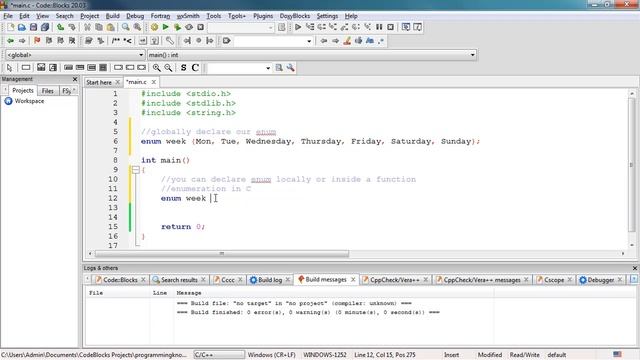Image resolution: width=640 pixels, height=360 pixels.
Task: Close the main.c editor tab
Action: coord(154,82)
